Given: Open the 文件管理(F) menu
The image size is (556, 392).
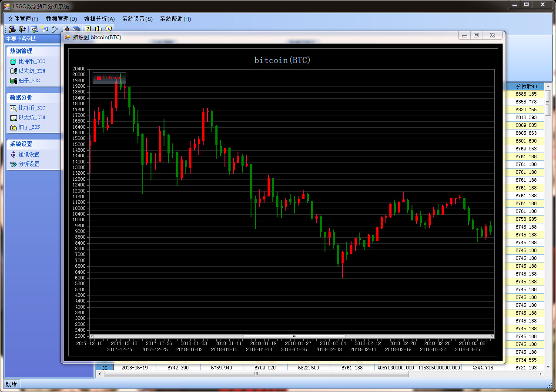Looking at the screenshot, I should (x=23, y=19).
